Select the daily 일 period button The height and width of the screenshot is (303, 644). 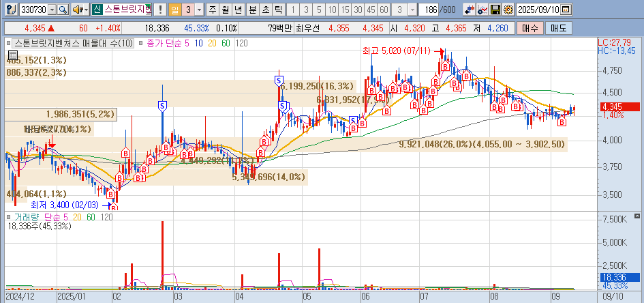[174, 10]
